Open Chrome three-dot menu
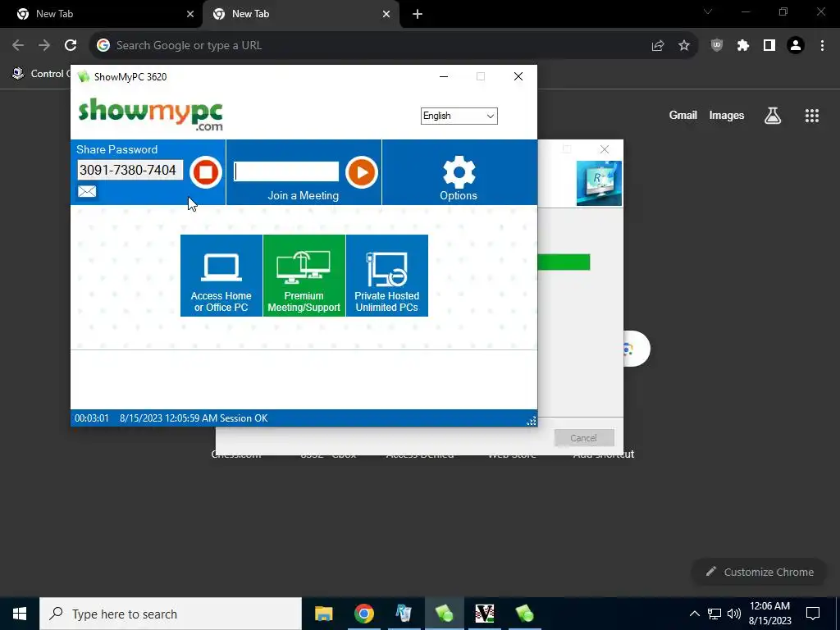840x630 pixels. click(x=822, y=46)
